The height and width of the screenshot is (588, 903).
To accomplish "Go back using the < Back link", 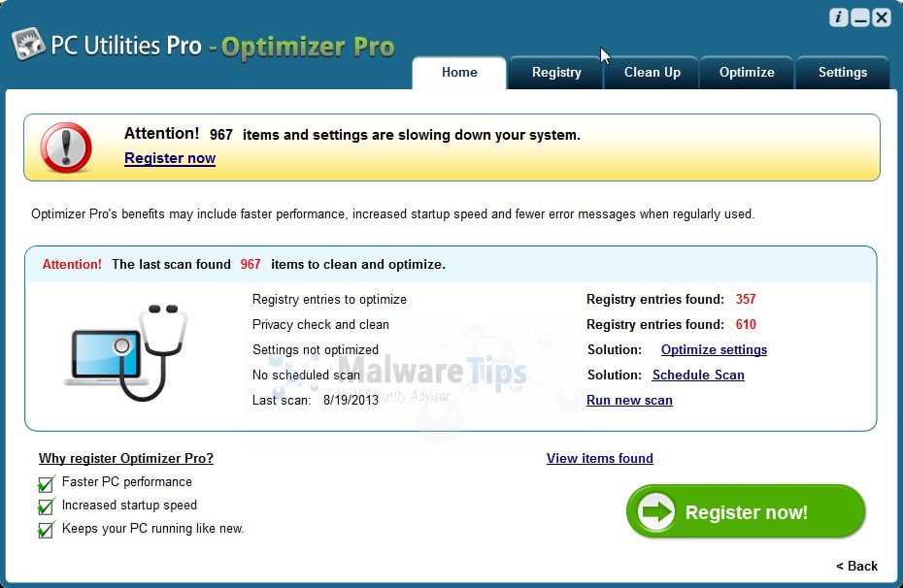I will click(857, 566).
